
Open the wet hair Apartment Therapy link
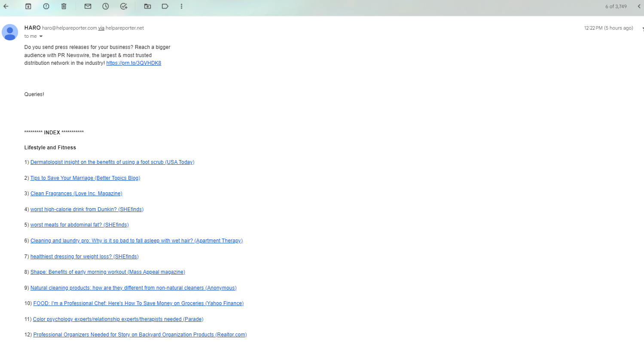pyautogui.click(x=137, y=241)
